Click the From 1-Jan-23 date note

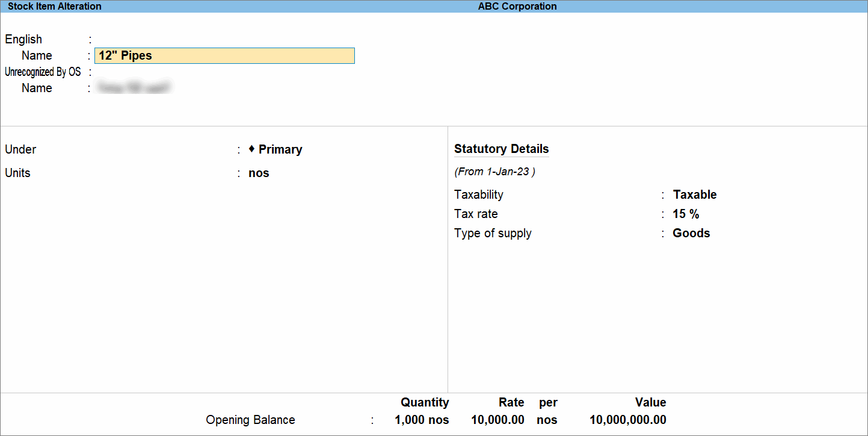coord(495,171)
